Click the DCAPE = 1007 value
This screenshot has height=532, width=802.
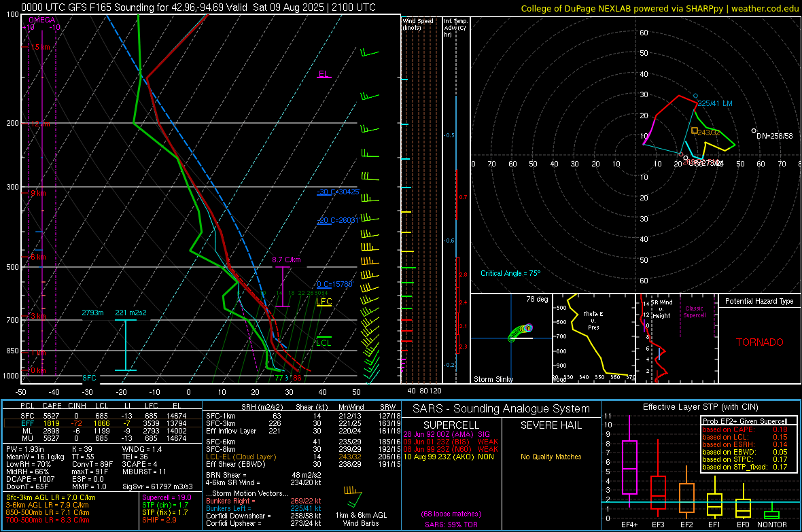pos(30,479)
